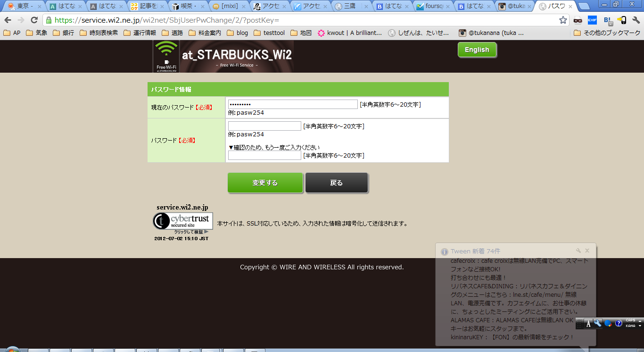Open the language bar options arrow
Screen dimensions: 644x352
640,326
